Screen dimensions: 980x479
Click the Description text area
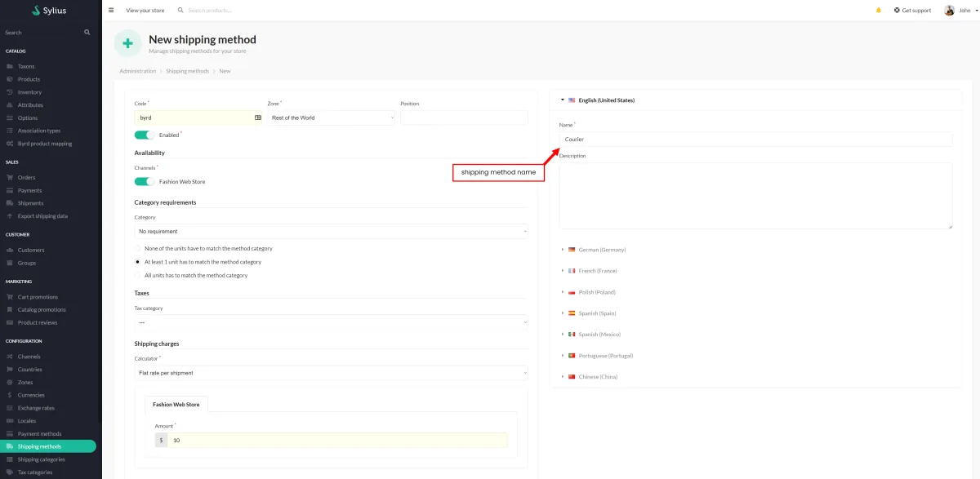tap(755, 196)
